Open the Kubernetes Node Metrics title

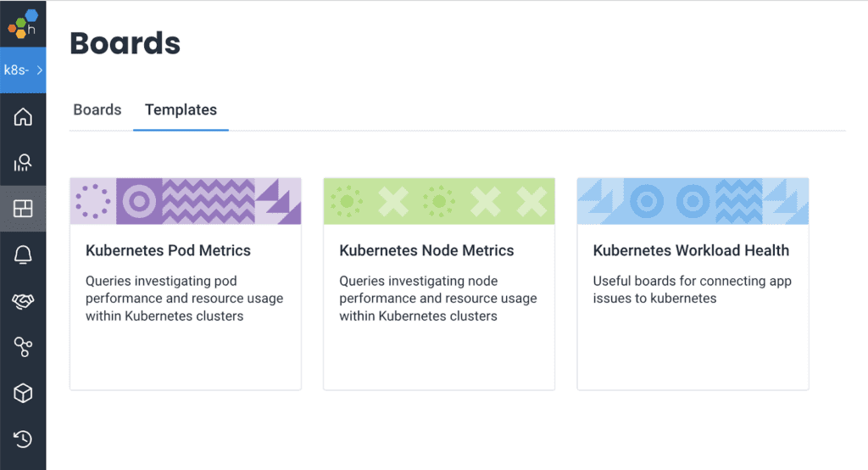(x=426, y=251)
